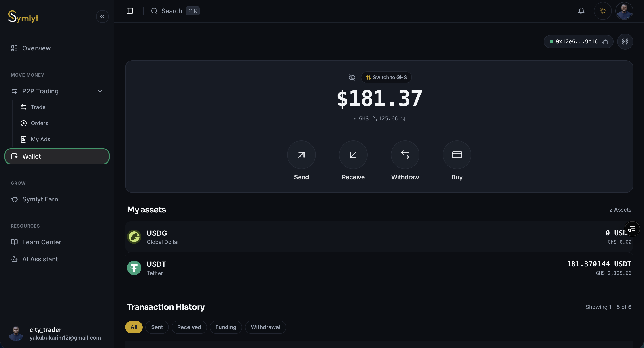Viewport: 644px width, 348px height.
Task: Open the profile avatar in top bar
Action: (624, 11)
